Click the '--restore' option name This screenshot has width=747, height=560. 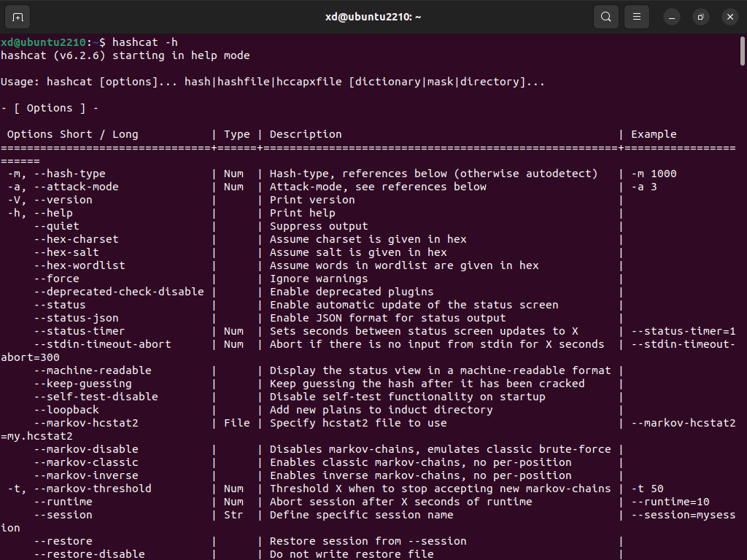(x=63, y=541)
